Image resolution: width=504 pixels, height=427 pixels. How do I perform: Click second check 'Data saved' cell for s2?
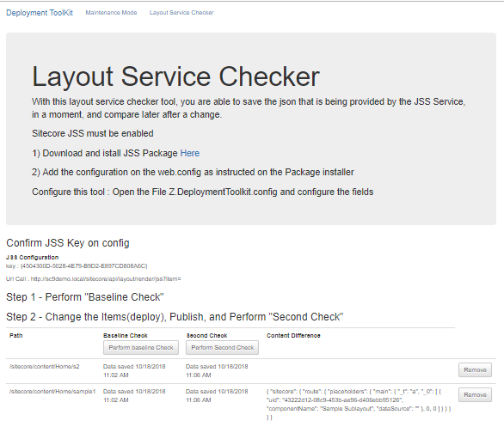pyautogui.click(x=217, y=370)
